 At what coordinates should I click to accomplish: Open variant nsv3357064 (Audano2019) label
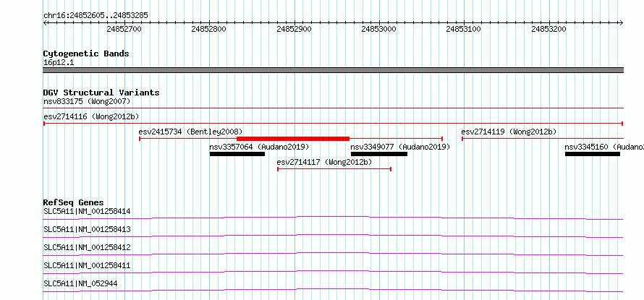[259, 147]
